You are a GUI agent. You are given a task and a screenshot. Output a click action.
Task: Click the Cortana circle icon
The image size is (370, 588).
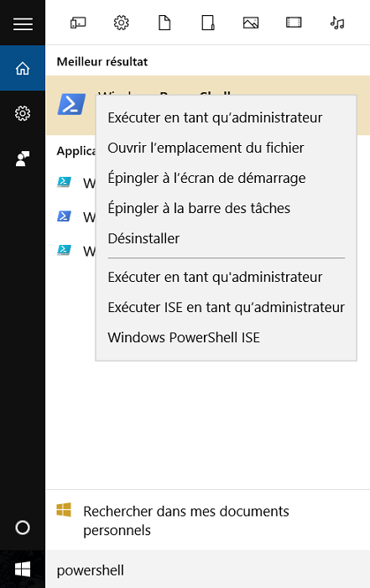pos(23,528)
